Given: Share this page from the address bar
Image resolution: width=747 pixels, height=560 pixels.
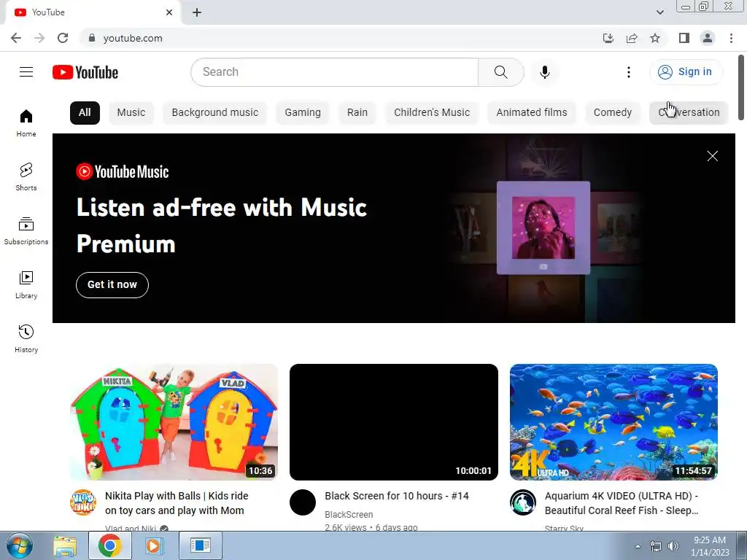Looking at the screenshot, I should (x=632, y=38).
